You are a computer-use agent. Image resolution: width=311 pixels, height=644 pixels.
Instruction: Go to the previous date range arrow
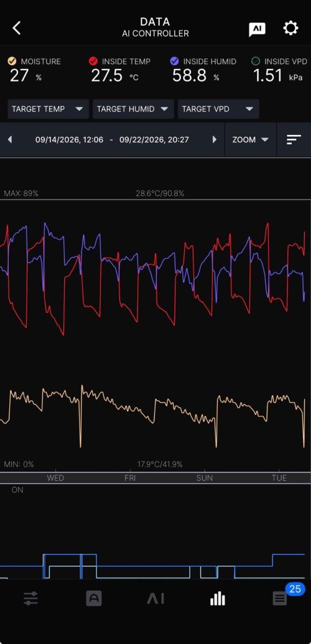tap(10, 139)
